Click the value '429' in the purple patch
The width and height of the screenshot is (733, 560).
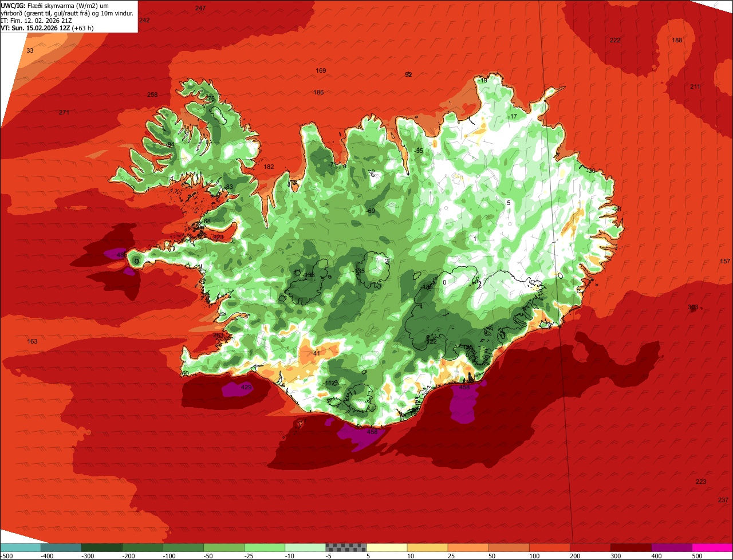pos(246,388)
